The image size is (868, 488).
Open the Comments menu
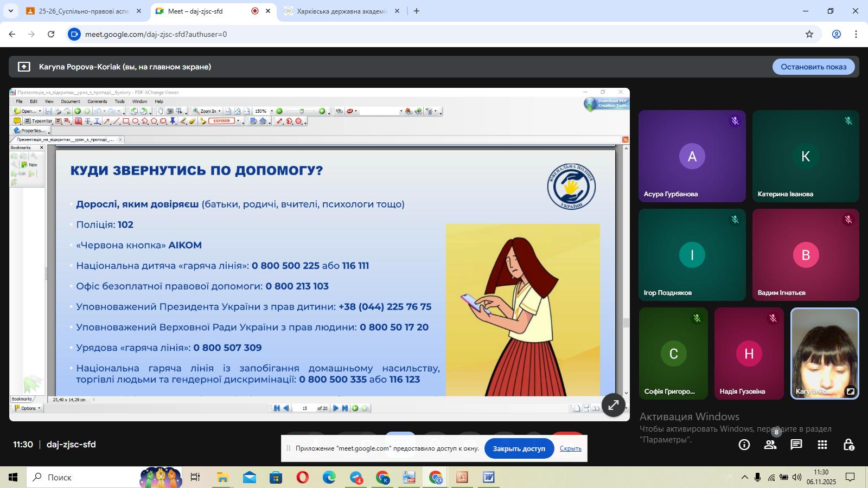(97, 101)
